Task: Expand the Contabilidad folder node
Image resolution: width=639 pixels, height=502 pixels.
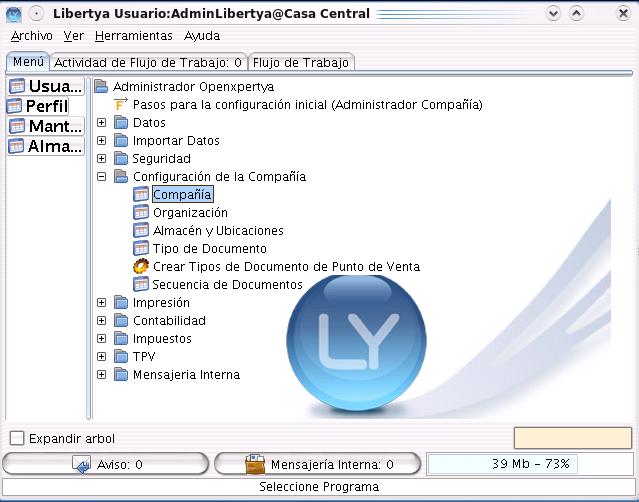Action: click(102, 321)
